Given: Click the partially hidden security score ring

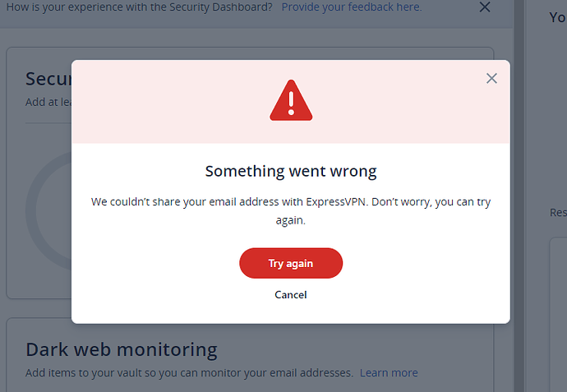Looking at the screenshot, I should click(48, 211).
